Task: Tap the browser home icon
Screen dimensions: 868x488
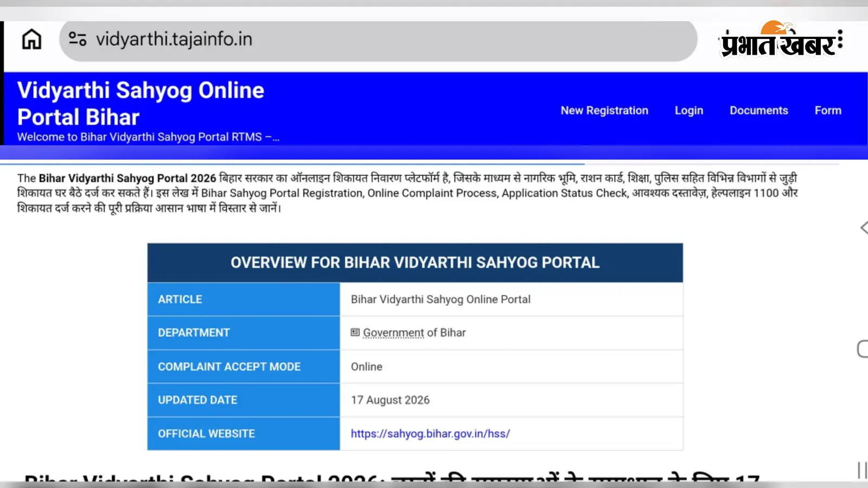Action: tap(31, 39)
